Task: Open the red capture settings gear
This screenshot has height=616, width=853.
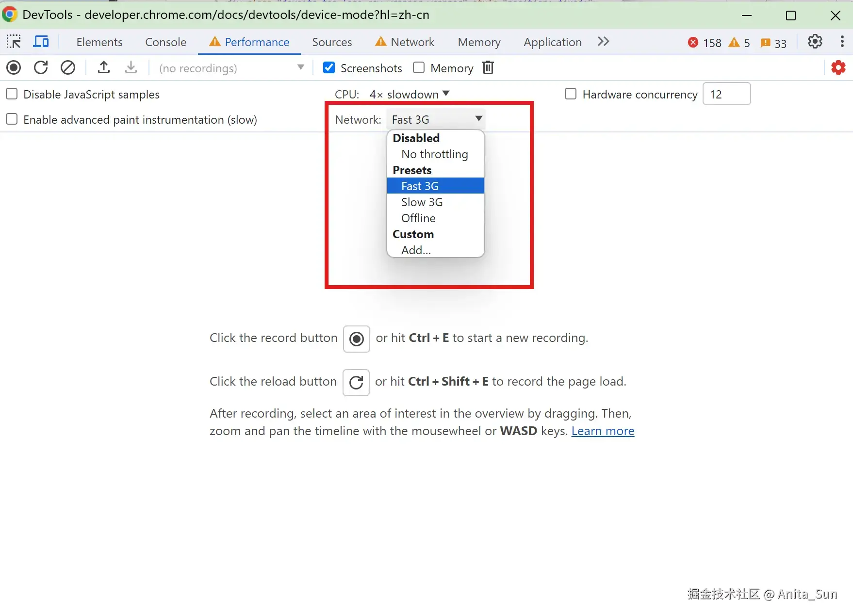Action: (x=838, y=67)
